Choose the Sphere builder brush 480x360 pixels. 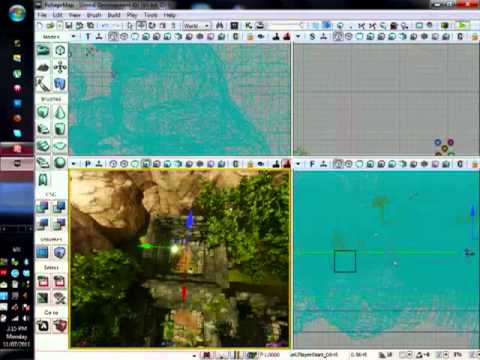coord(60,162)
